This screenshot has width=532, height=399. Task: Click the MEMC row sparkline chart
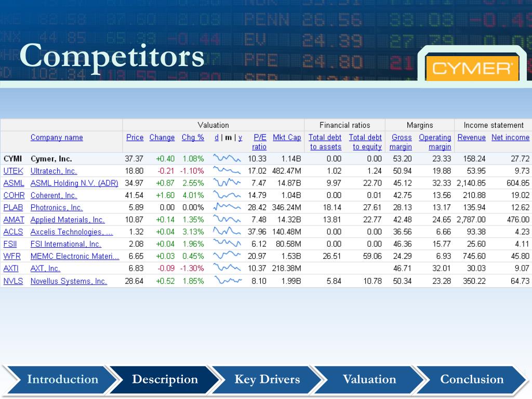click(x=227, y=255)
